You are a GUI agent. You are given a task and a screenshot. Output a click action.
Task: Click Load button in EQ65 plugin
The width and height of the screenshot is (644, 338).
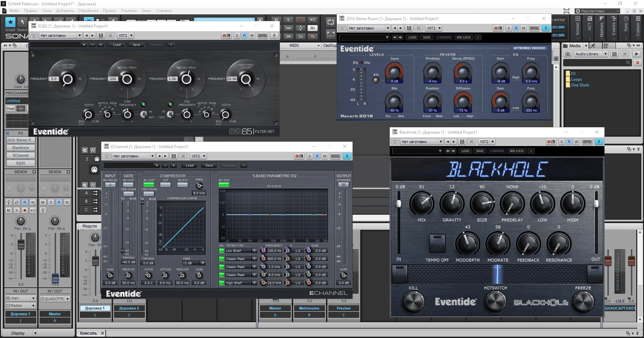[117, 45]
